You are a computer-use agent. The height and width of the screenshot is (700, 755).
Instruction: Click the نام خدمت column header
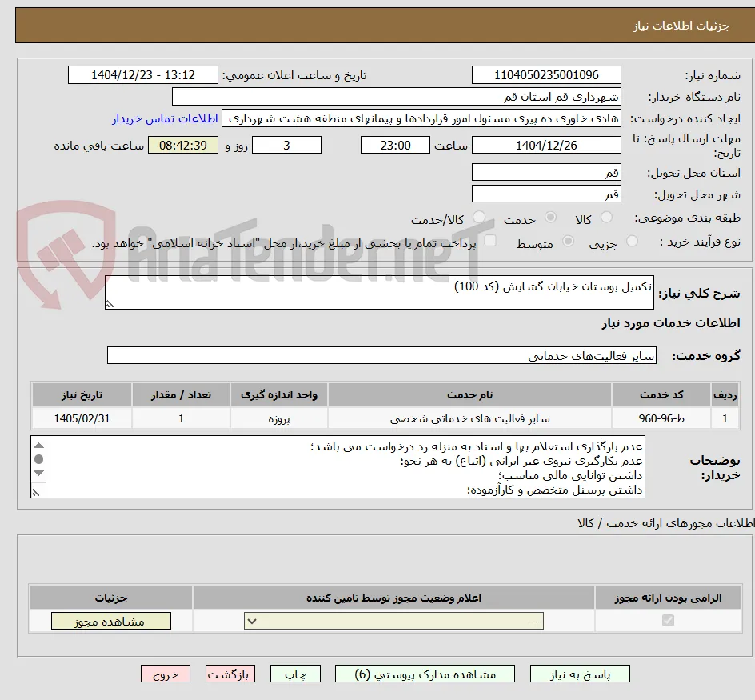(x=470, y=395)
